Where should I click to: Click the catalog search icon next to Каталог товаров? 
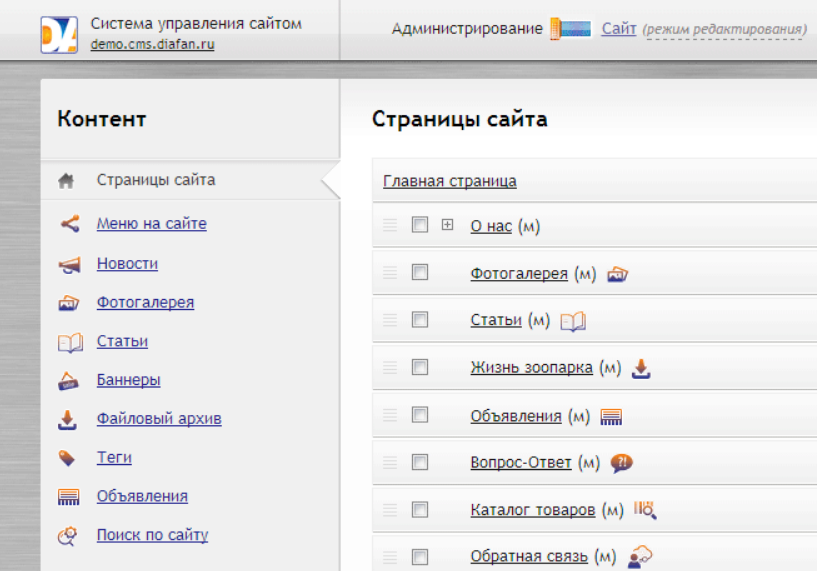click(645, 510)
